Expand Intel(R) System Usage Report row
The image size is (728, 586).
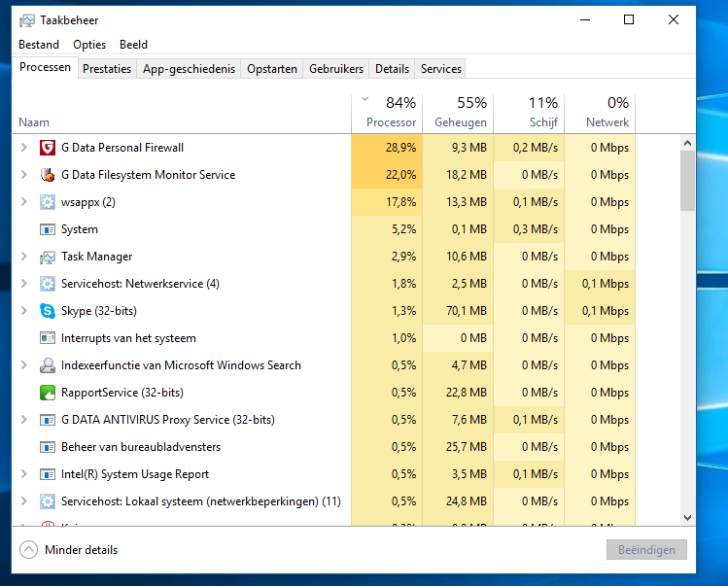pos(24,474)
